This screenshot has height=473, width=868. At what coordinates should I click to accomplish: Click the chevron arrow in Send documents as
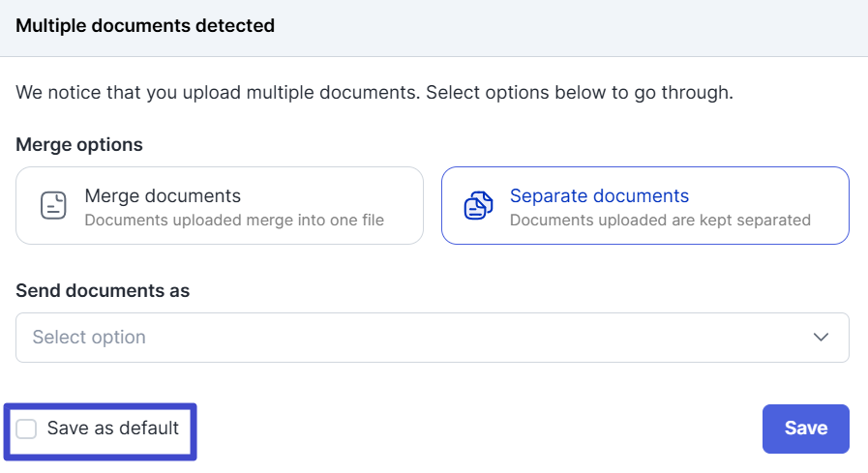point(821,338)
